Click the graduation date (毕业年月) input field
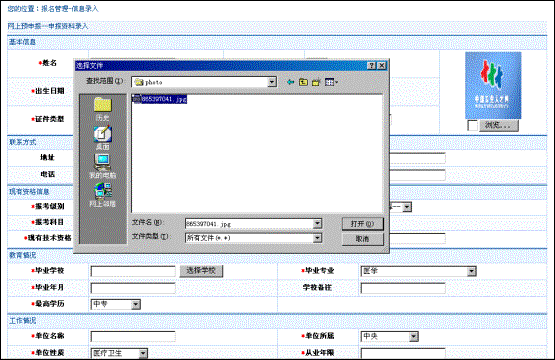This screenshot has height=360, width=555. coord(133,288)
